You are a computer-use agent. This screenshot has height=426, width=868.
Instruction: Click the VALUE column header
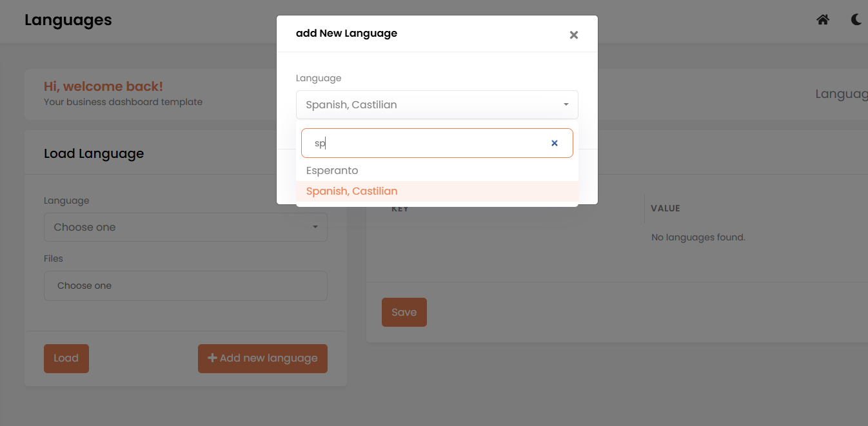coord(665,208)
